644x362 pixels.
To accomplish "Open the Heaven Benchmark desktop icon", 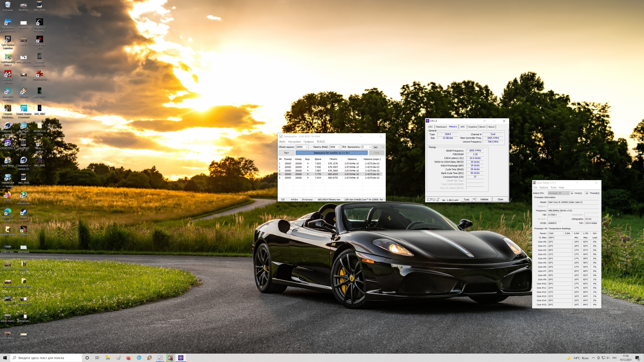I will [x=8, y=108].
